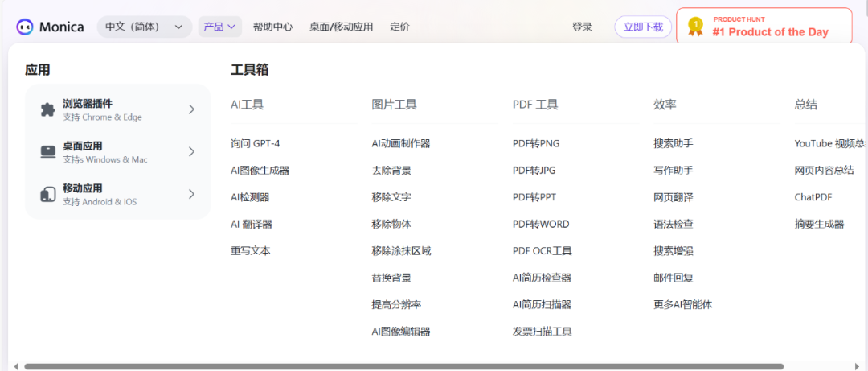The height and width of the screenshot is (371, 868).
Task: Open YouTube 视频总结 tool
Action: pyautogui.click(x=831, y=143)
